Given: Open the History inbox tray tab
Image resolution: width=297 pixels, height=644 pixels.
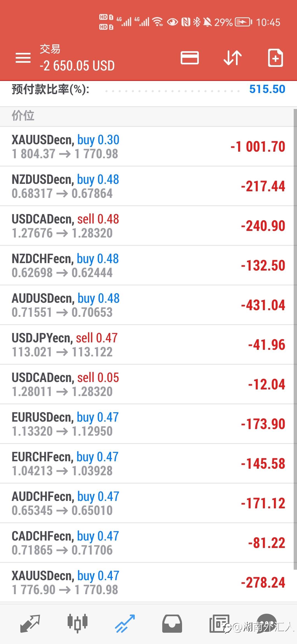Looking at the screenshot, I should click(x=172, y=624).
